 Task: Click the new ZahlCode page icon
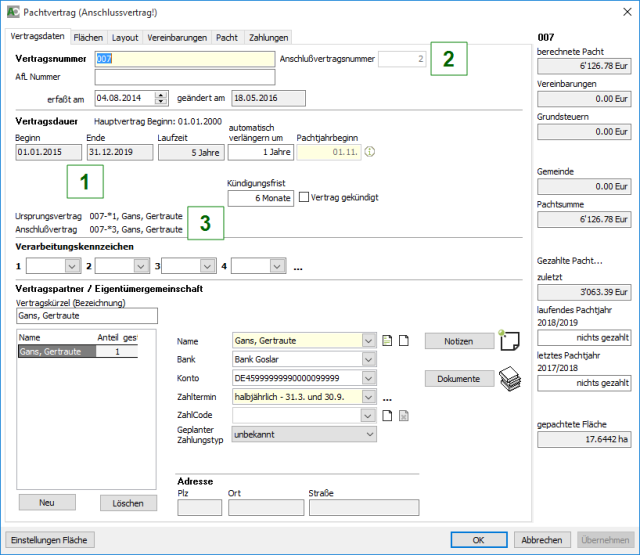(x=387, y=416)
